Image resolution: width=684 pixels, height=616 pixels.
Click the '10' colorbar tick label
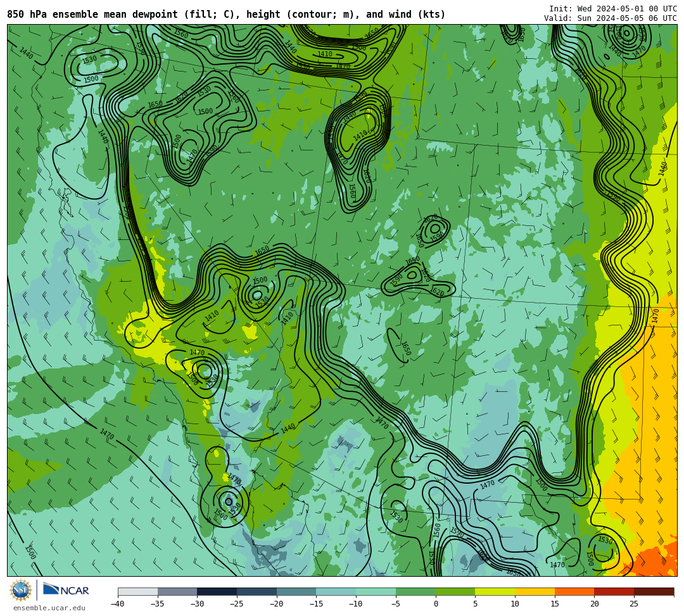[x=515, y=604]
